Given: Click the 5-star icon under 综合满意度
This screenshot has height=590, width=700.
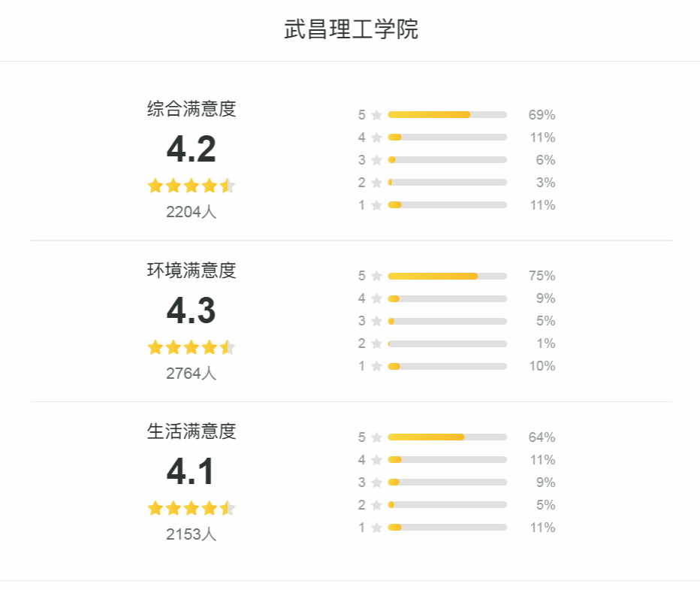Looking at the screenshot, I should point(377,115).
